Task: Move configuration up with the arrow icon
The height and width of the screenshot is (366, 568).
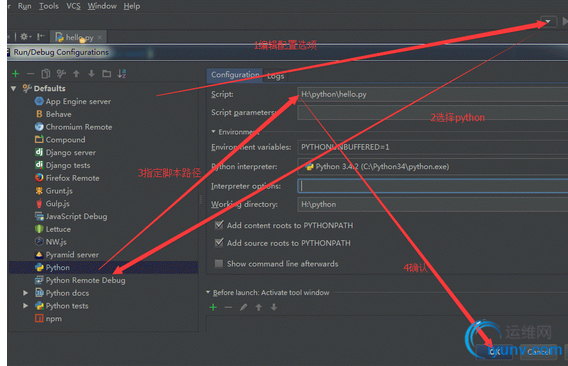Action: point(76,74)
